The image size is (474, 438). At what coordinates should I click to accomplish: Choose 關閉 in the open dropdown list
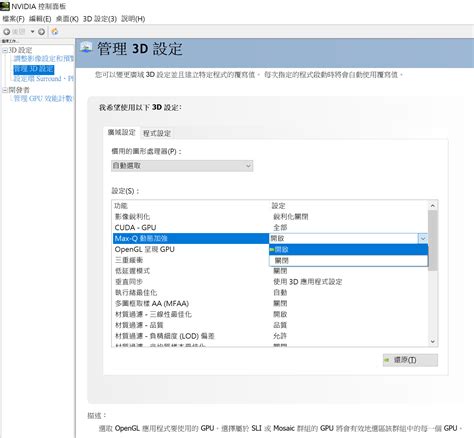pyautogui.click(x=348, y=260)
